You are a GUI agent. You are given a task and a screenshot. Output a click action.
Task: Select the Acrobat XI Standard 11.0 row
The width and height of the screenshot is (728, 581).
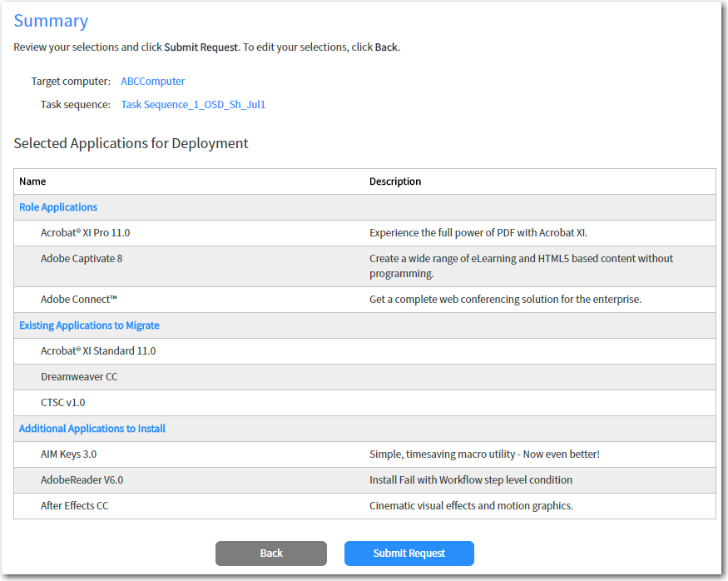pos(98,351)
